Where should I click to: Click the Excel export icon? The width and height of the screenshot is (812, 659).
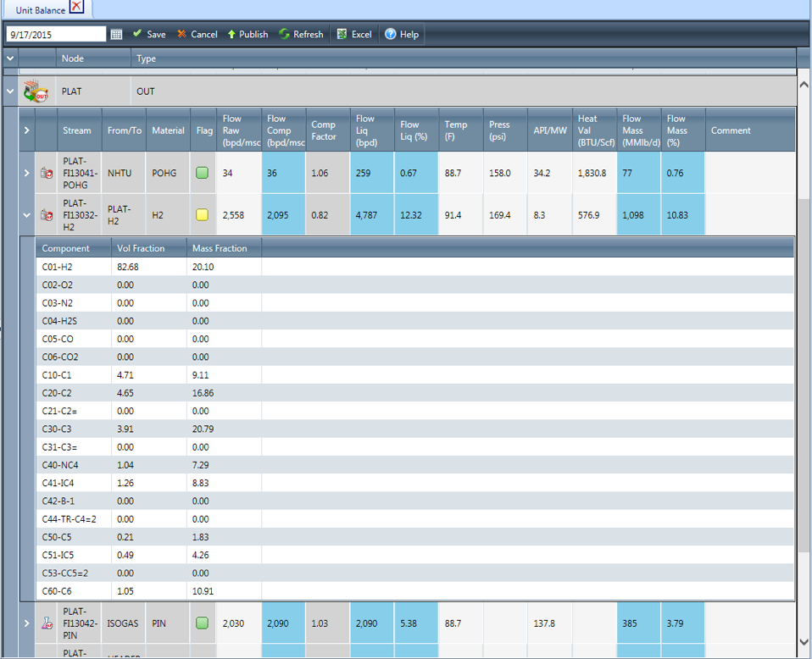tap(342, 35)
